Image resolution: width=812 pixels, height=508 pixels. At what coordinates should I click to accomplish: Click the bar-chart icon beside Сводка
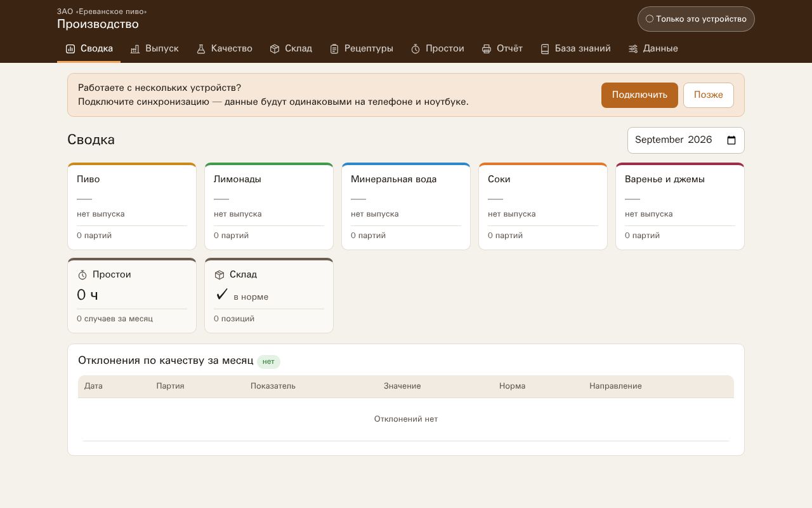[70, 49]
